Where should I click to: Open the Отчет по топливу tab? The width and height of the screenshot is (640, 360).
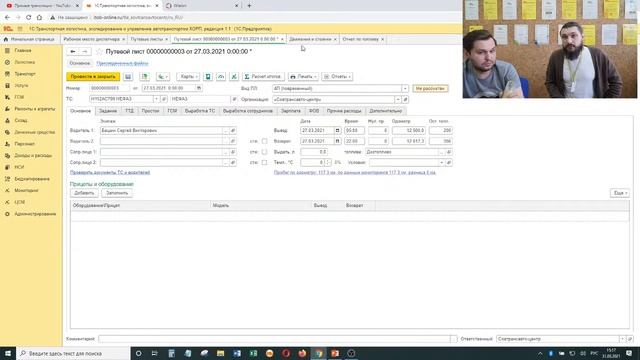tap(360, 39)
